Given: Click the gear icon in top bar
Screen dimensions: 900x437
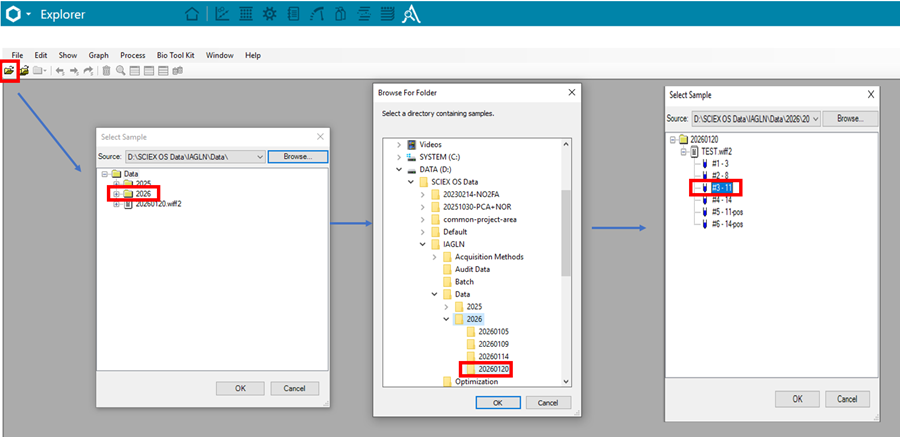Looking at the screenshot, I should click(x=269, y=14).
